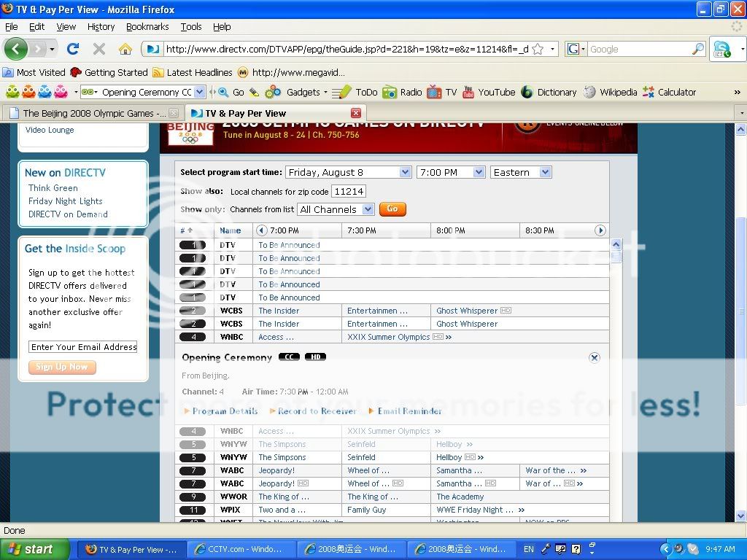
Task: Open the File menu
Action: pos(12,27)
